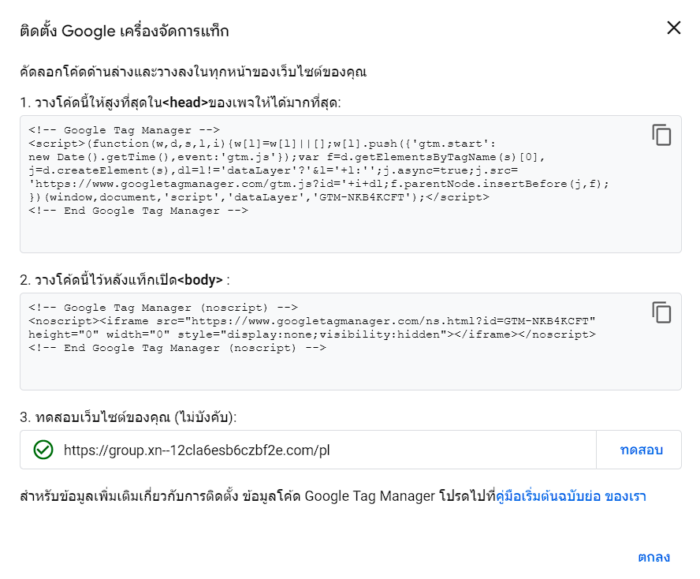Click the ทดสอบ test button

(x=641, y=450)
